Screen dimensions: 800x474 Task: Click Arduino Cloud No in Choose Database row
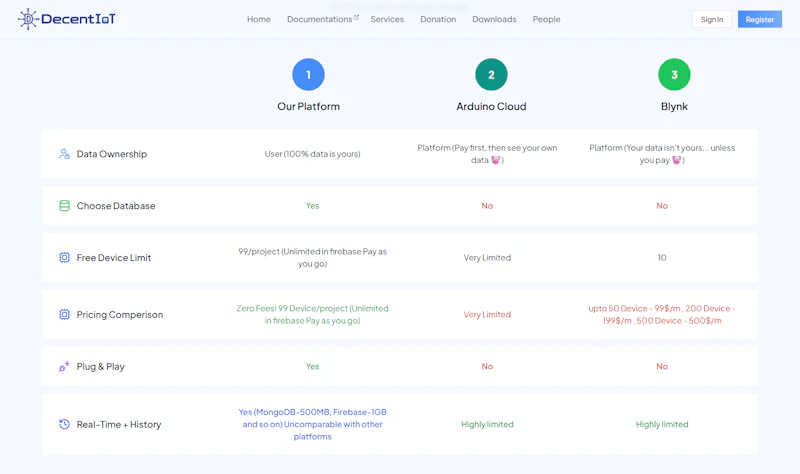(x=487, y=206)
